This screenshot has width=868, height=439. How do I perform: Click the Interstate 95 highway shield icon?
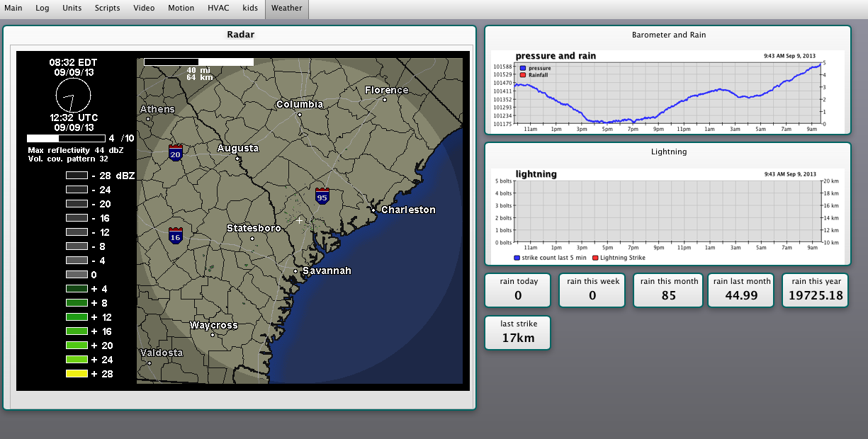click(322, 197)
